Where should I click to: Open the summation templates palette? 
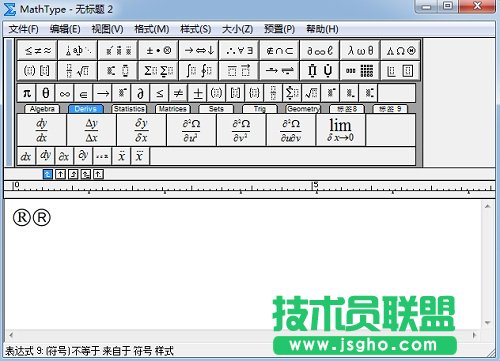click(159, 70)
